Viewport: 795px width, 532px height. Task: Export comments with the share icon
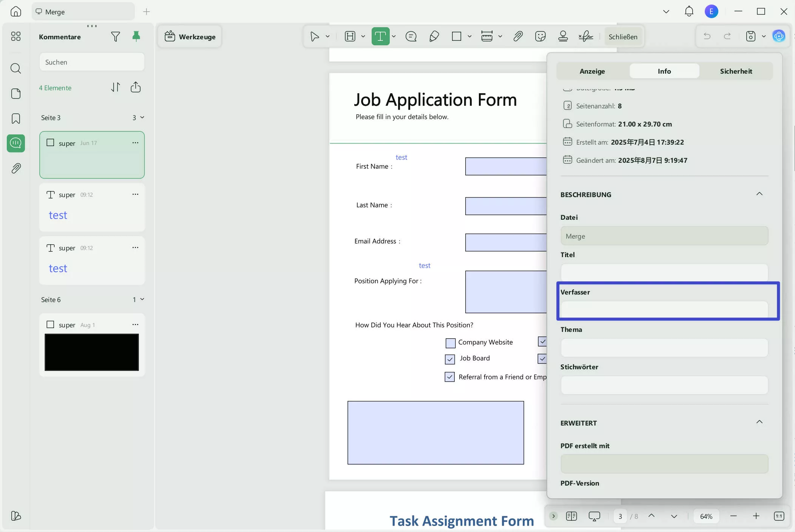[136, 87]
